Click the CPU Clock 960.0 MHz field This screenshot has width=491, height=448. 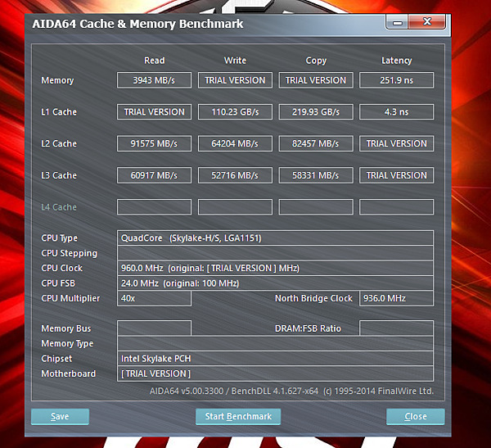pyautogui.click(x=275, y=268)
